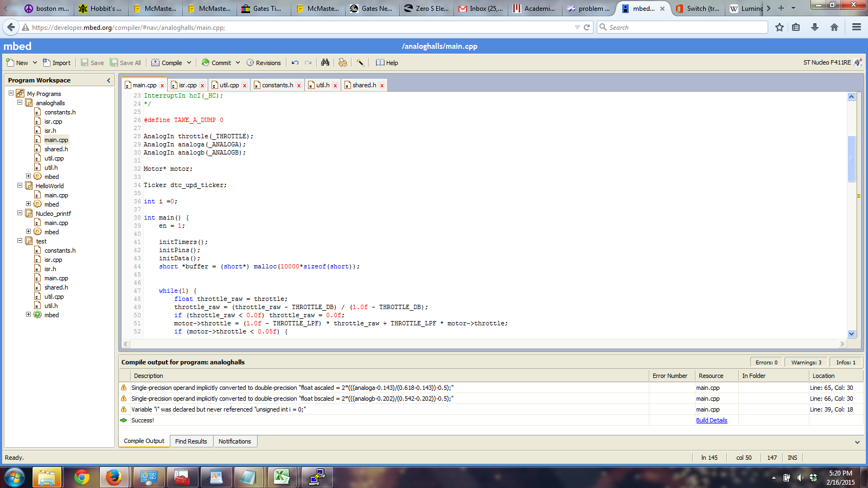This screenshot has height=488, width=868.
Task: Open the New dropdown arrow
Action: [35, 63]
